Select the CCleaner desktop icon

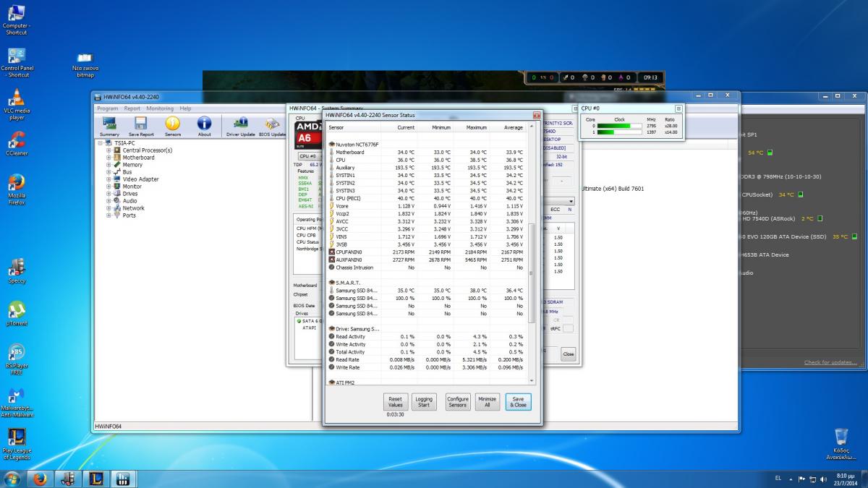(x=17, y=144)
